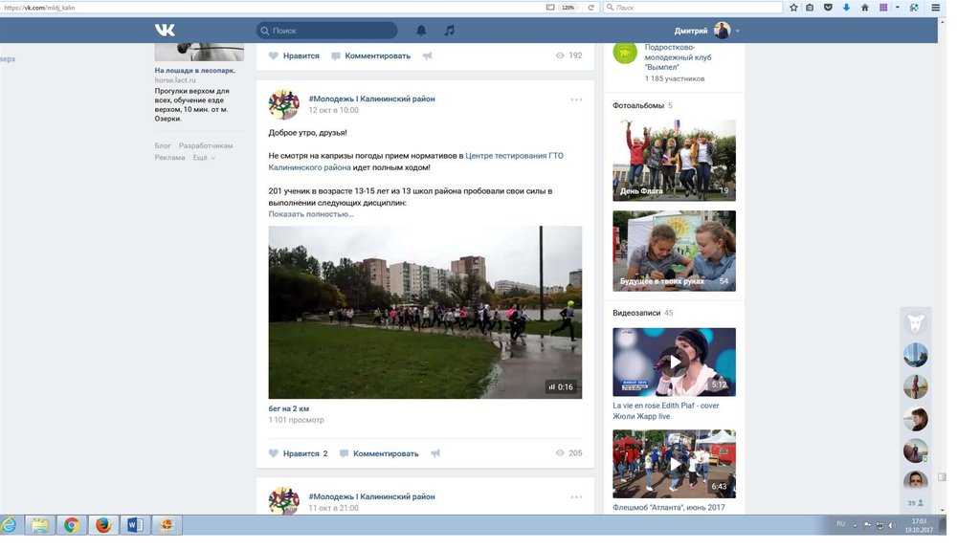Toggle reader view in the address bar
This screenshot has width=980, height=549.
pyautogui.click(x=549, y=8)
